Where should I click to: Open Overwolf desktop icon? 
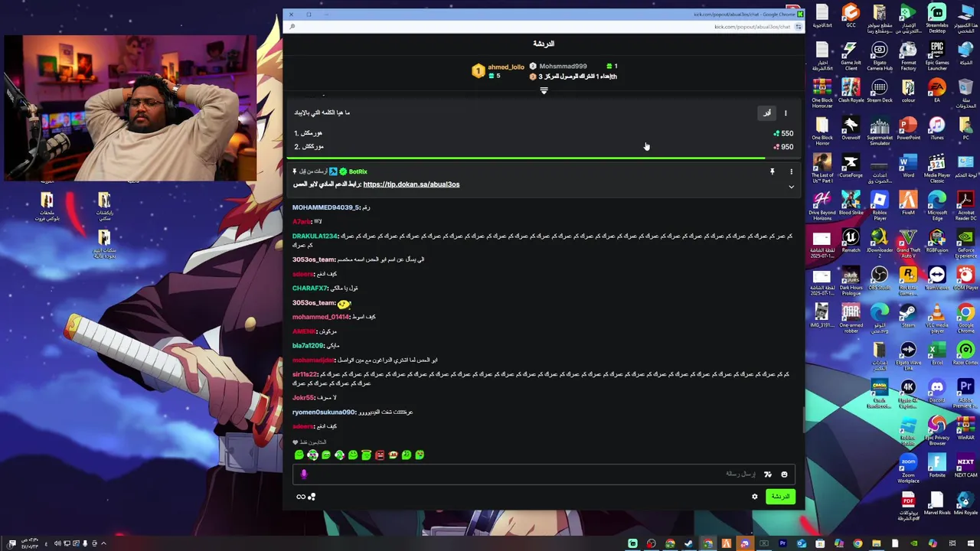[851, 129]
